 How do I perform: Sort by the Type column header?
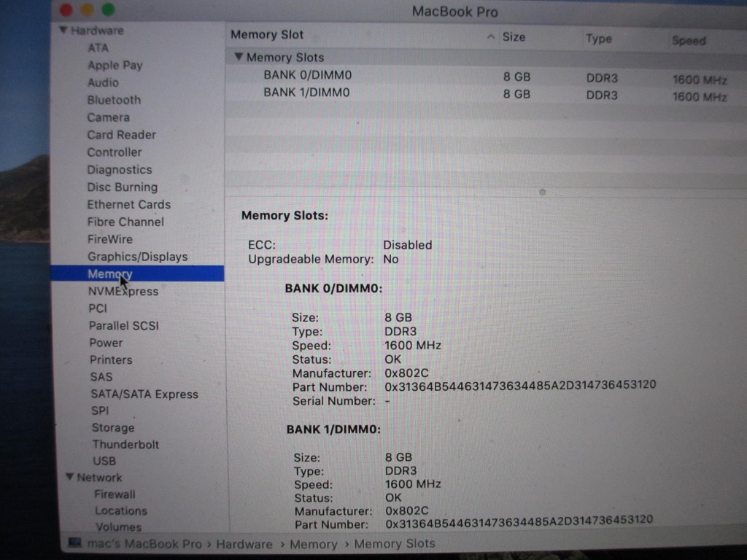(x=599, y=39)
